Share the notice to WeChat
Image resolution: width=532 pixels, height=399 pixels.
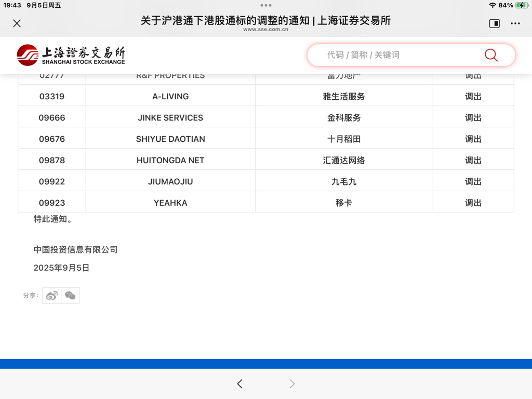70,296
